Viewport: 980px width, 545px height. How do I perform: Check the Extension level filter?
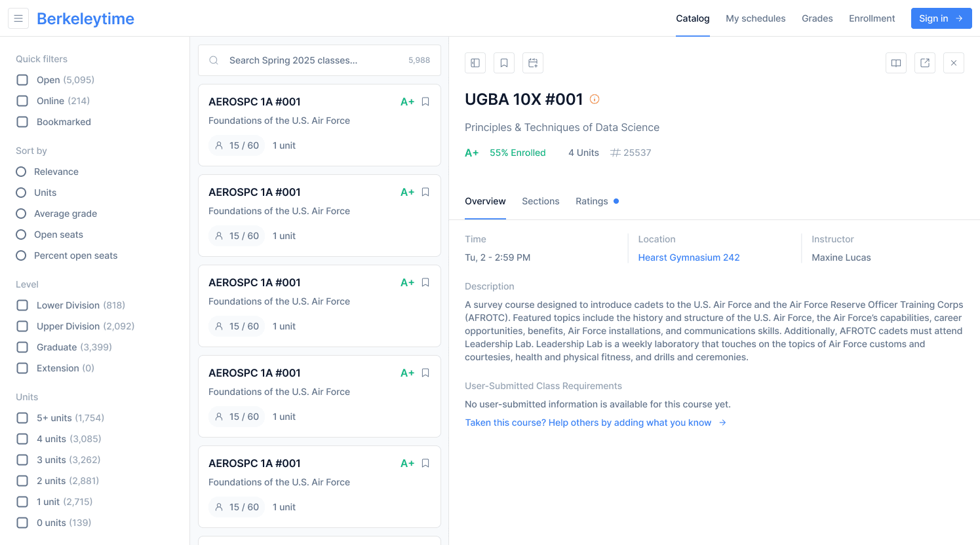click(22, 368)
